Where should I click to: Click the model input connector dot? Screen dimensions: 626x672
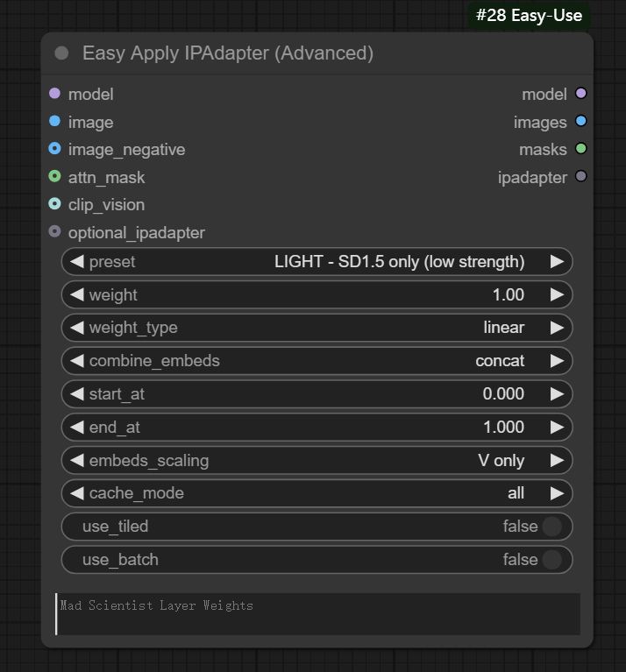tap(54, 94)
